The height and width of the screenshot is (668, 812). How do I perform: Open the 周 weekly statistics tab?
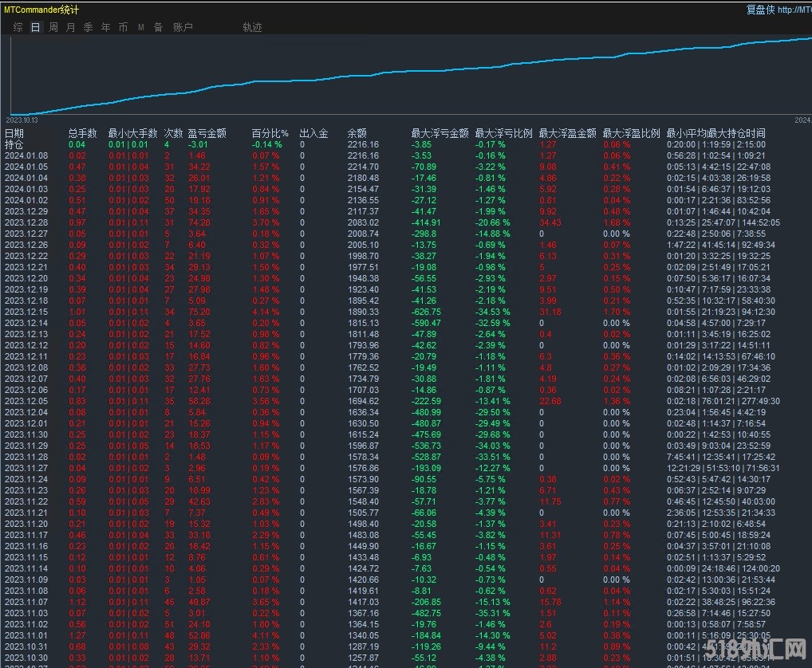pos(53,27)
